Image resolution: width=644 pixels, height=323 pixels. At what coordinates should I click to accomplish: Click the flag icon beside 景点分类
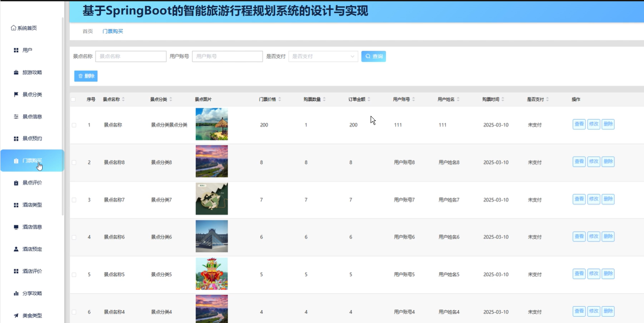coord(16,94)
